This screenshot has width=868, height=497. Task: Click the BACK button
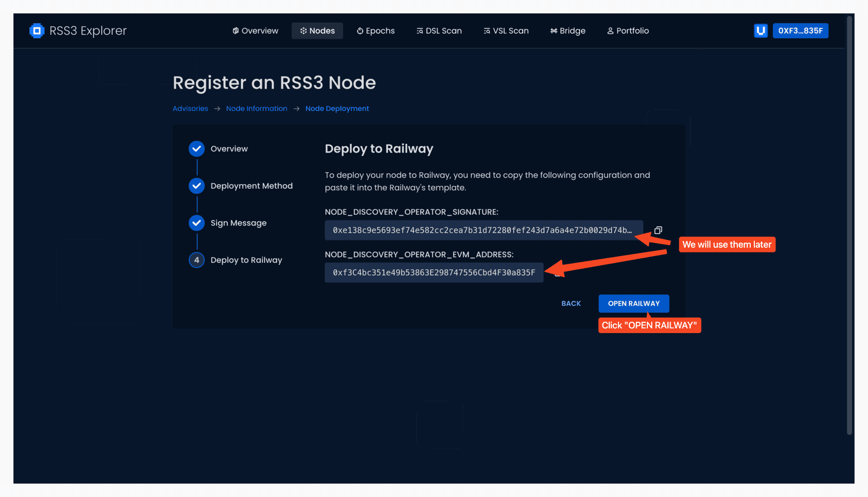point(571,304)
